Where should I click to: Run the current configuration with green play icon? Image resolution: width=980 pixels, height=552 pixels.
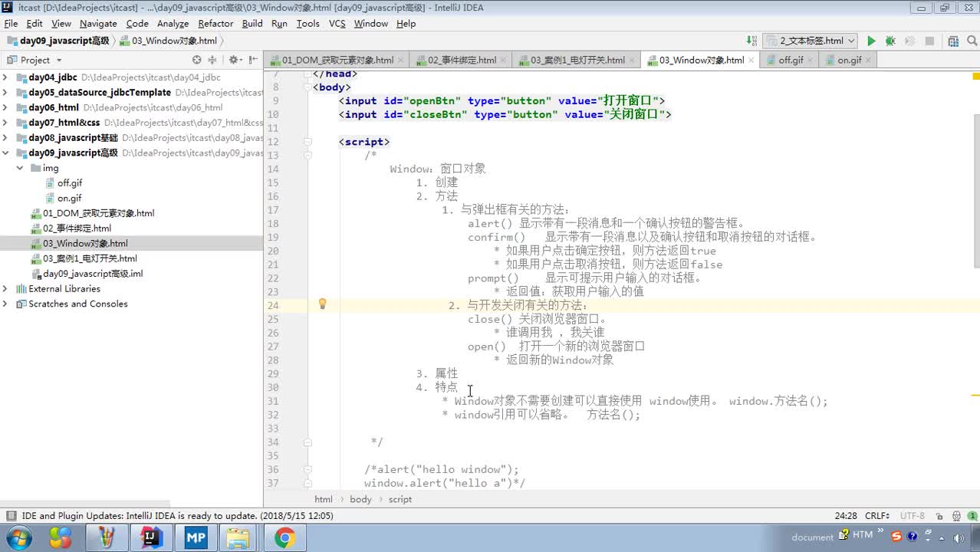pyautogui.click(x=871, y=41)
